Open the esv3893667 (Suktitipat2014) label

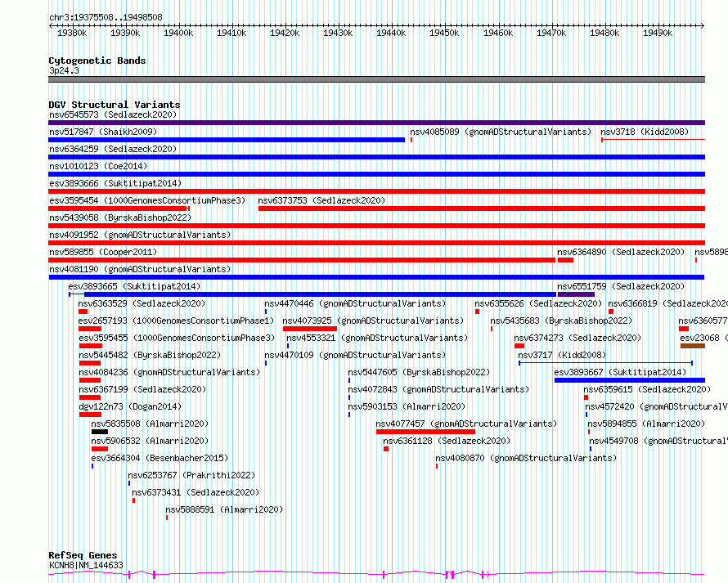coord(620,372)
